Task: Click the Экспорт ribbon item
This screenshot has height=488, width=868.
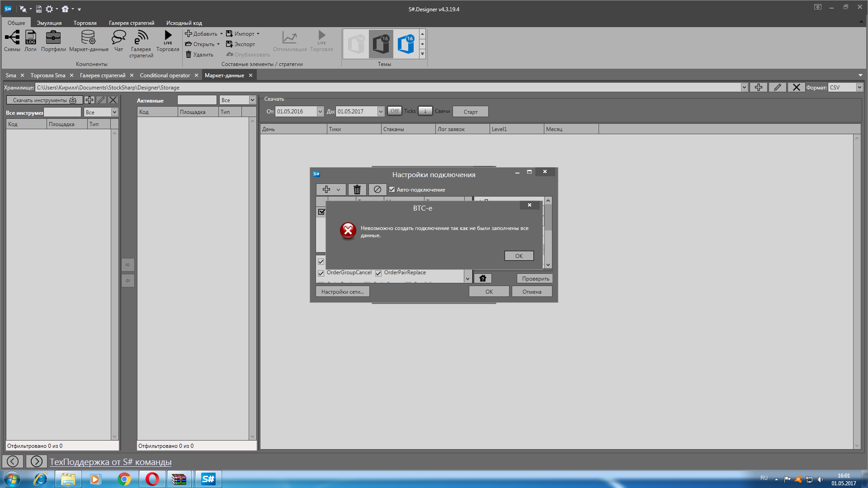Action: coord(241,44)
